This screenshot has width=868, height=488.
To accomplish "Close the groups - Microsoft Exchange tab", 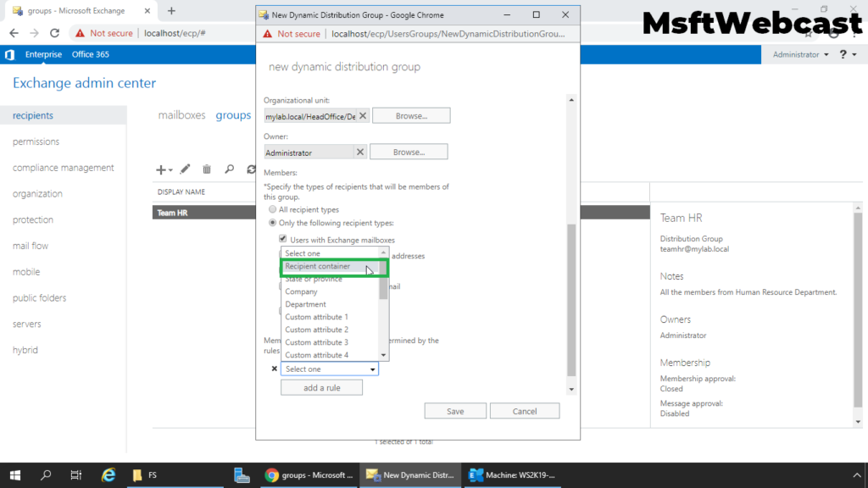I will 147,10.
